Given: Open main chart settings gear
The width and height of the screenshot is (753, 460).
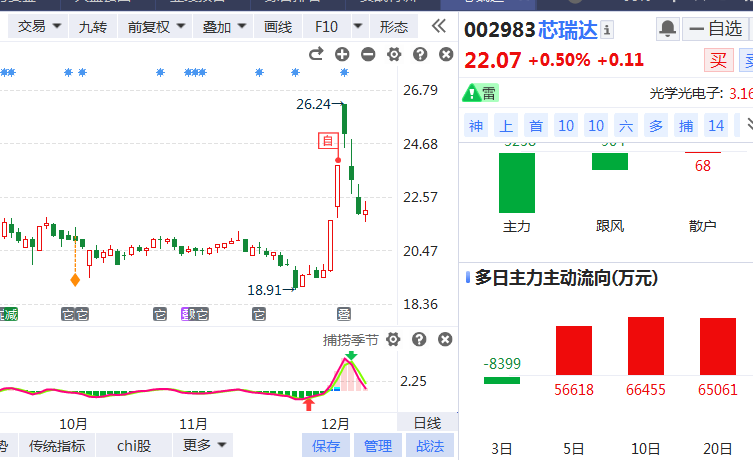Looking at the screenshot, I should (x=394, y=54).
